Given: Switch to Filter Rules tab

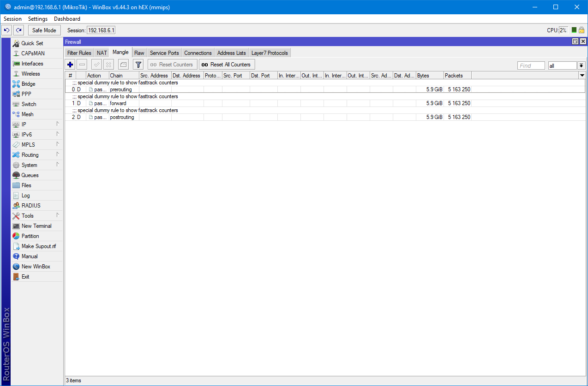Looking at the screenshot, I should (79, 53).
